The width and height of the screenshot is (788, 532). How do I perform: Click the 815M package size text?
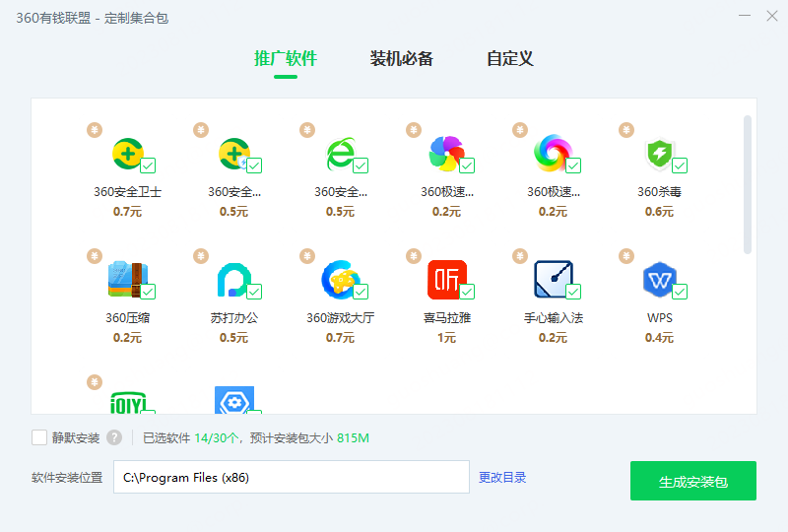pos(353,438)
